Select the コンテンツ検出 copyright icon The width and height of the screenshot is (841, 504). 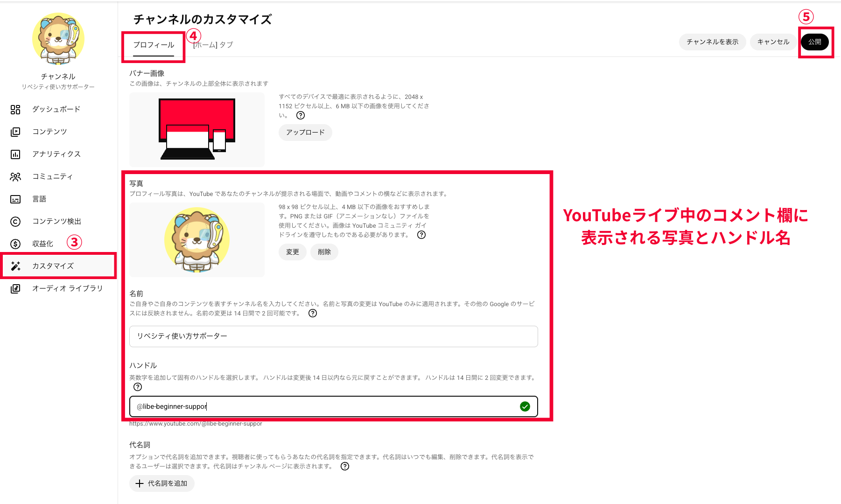point(15,221)
